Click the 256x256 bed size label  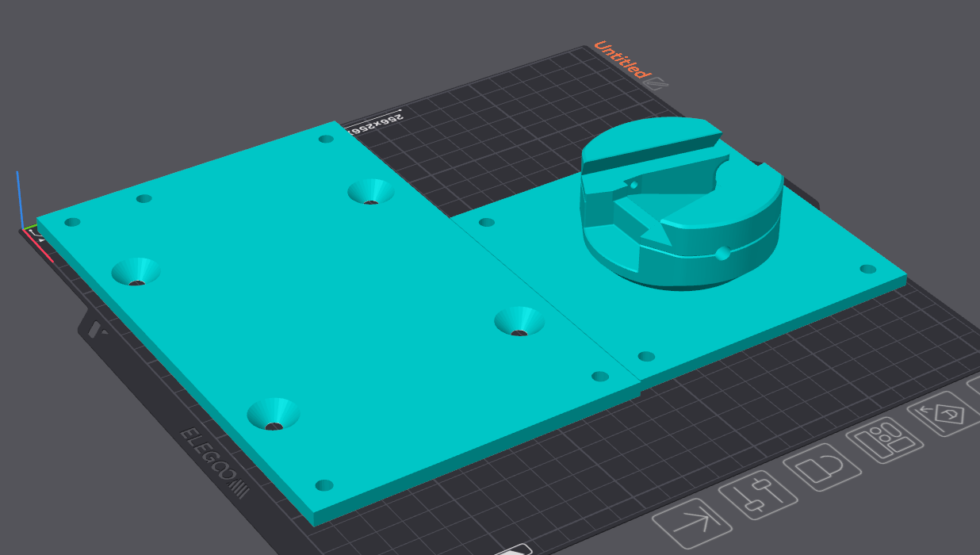click(377, 123)
